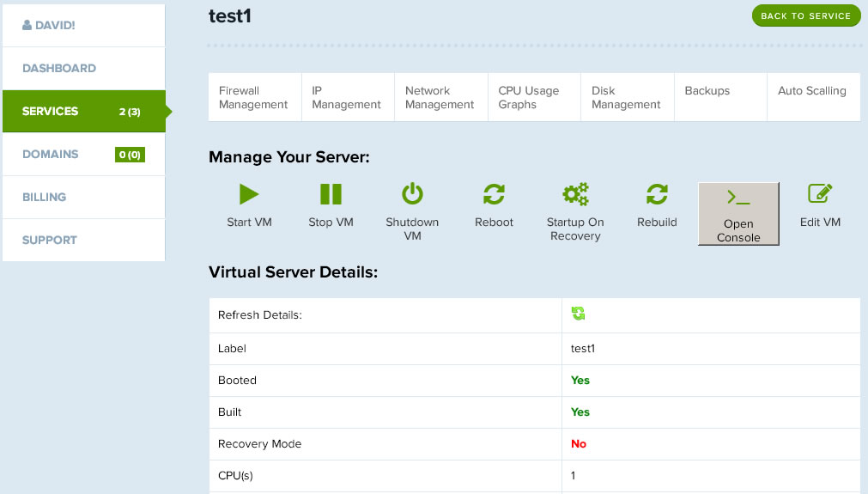
Task: Click the Reboot label
Action: pos(494,222)
